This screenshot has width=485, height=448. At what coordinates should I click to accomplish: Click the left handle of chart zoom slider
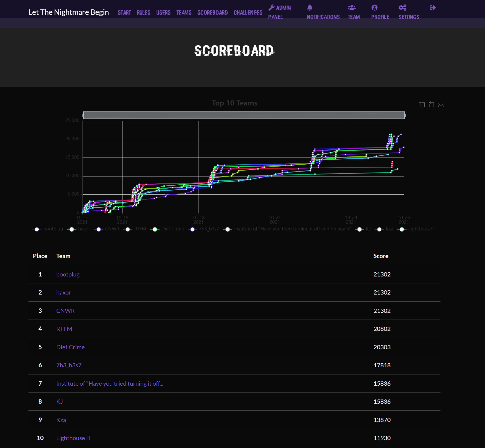[83, 115]
